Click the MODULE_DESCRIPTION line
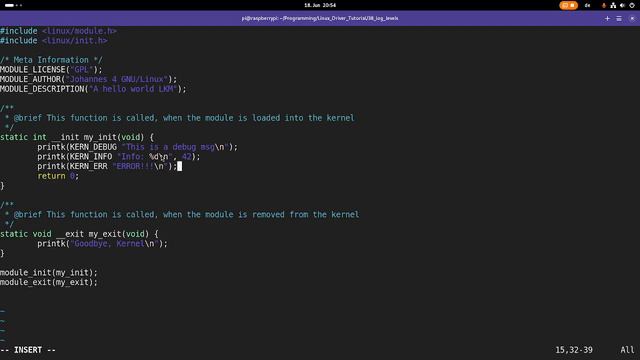 [x=93, y=89]
